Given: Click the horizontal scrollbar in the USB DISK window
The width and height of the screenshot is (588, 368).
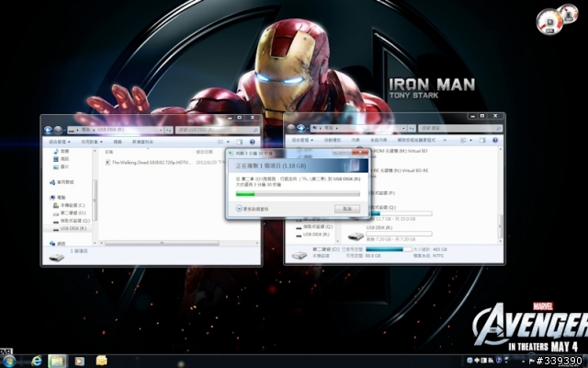Looking at the screenshot, I should tap(162, 243).
